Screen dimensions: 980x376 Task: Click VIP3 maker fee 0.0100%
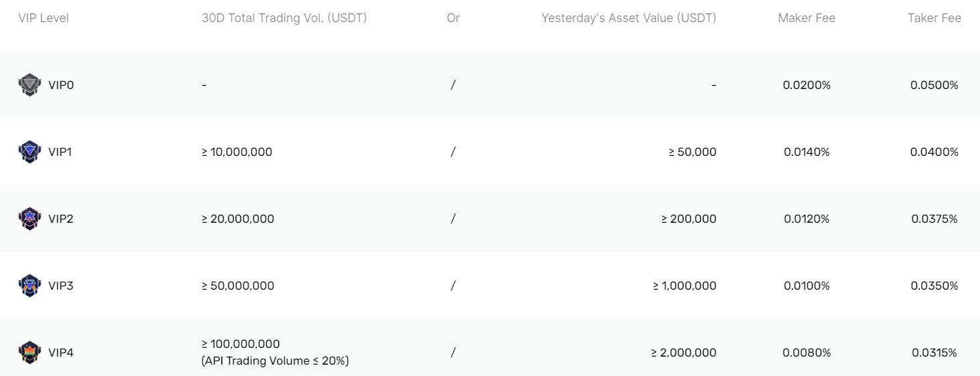pos(807,286)
